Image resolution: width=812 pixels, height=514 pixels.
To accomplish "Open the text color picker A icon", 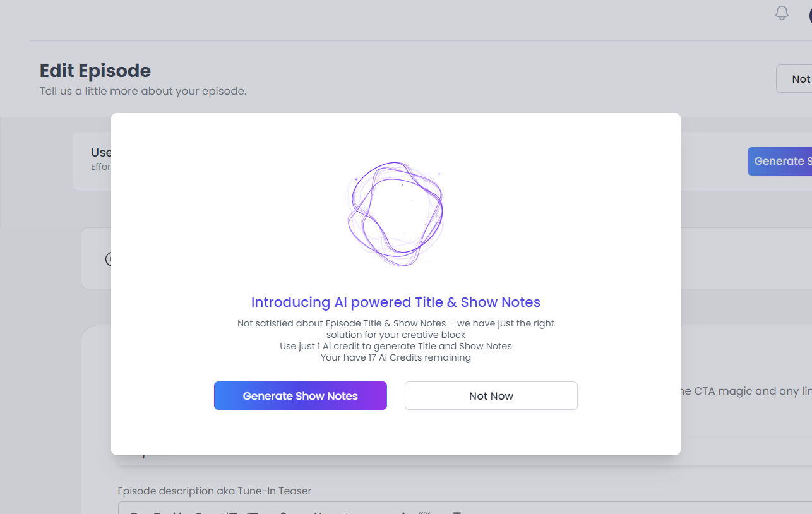I will [403, 511].
